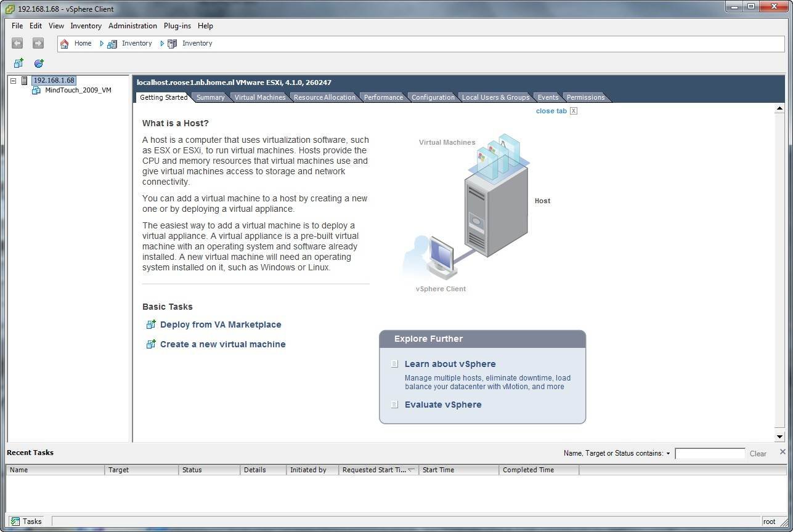793x532 pixels.
Task: Click the host server icon for 192.168.1.68
Action: pyautogui.click(x=25, y=81)
